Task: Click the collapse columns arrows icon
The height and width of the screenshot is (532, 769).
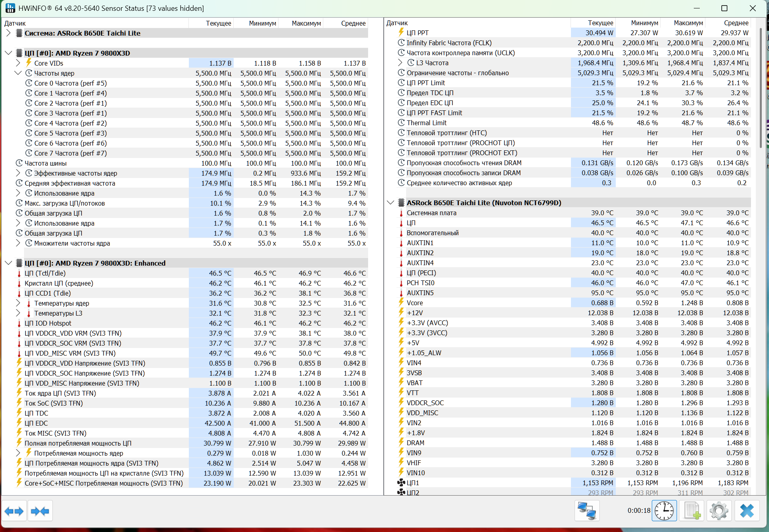Action: (x=40, y=511)
